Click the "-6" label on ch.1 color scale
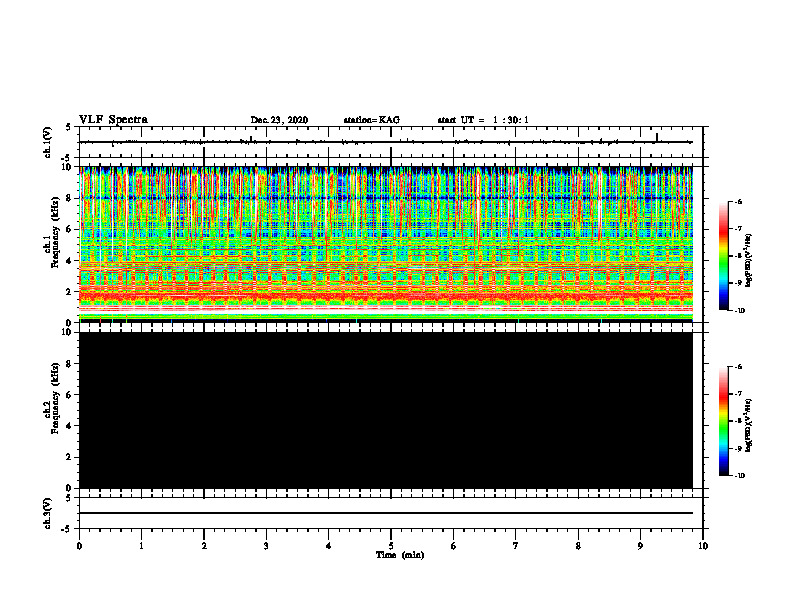The image size is (792, 612). click(738, 201)
